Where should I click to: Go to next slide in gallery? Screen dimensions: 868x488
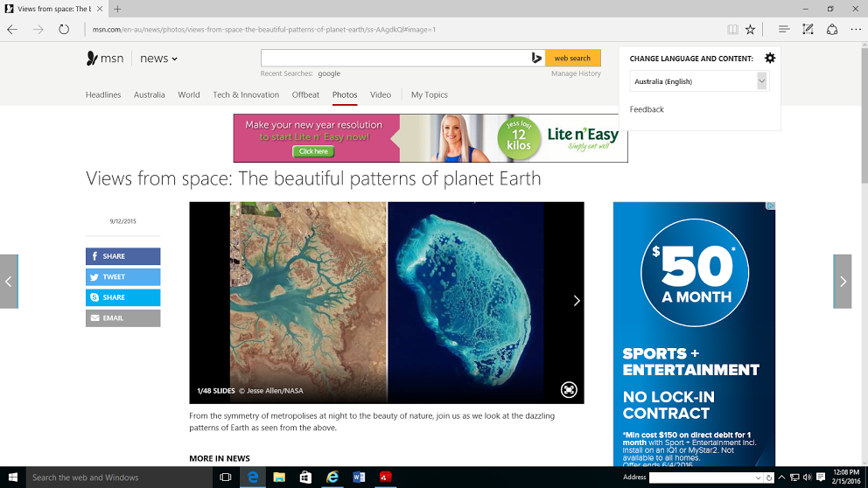point(577,301)
